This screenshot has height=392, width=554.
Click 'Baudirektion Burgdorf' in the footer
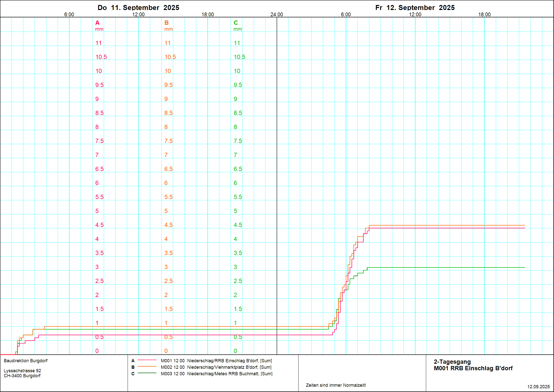coord(26,361)
